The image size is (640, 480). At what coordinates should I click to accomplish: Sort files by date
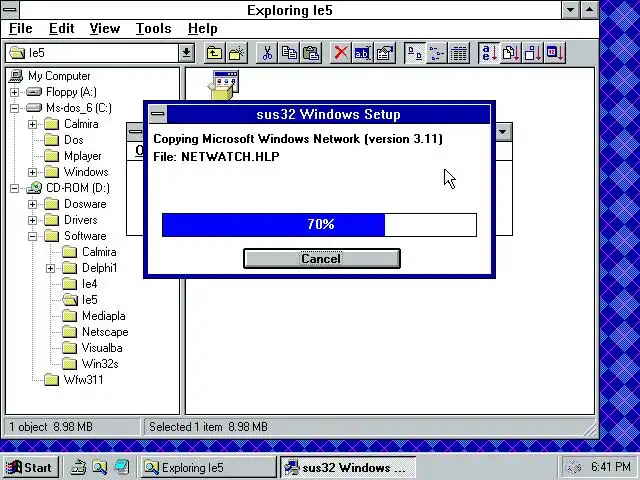555,53
